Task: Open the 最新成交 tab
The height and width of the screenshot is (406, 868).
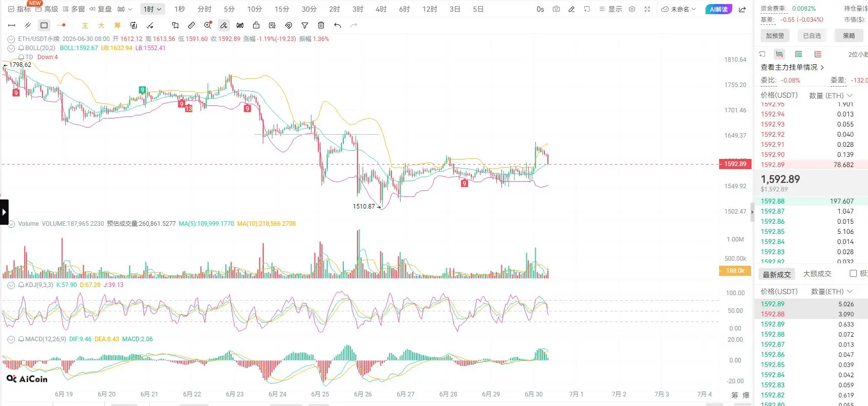Action: click(777, 274)
